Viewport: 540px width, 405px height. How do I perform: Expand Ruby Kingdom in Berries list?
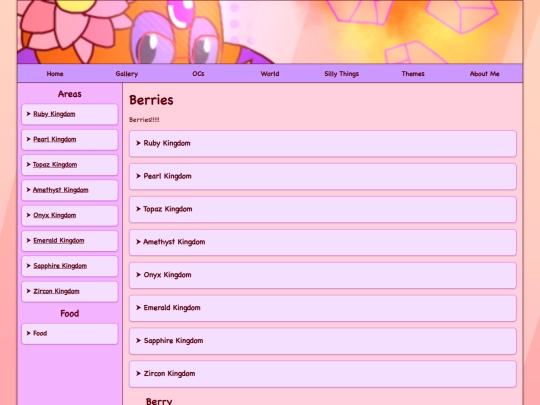tap(323, 143)
